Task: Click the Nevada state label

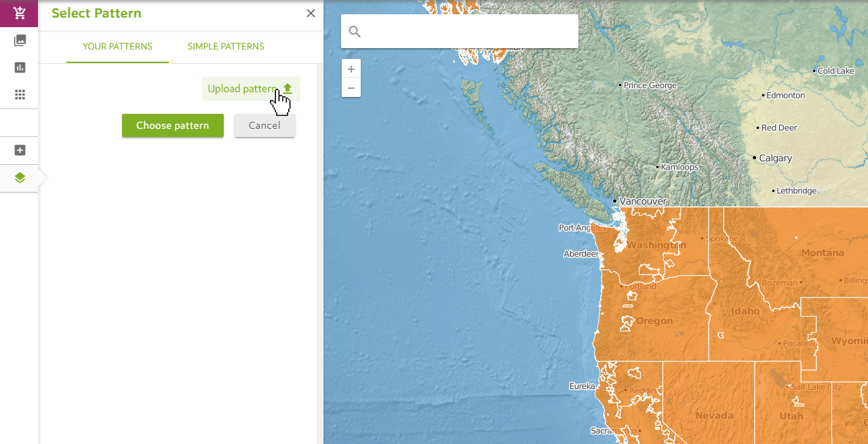Action: (x=715, y=416)
